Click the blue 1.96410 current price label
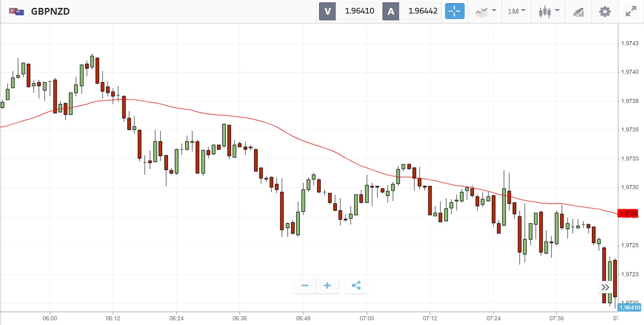Viewport: 644px width, 325px height. (629, 307)
